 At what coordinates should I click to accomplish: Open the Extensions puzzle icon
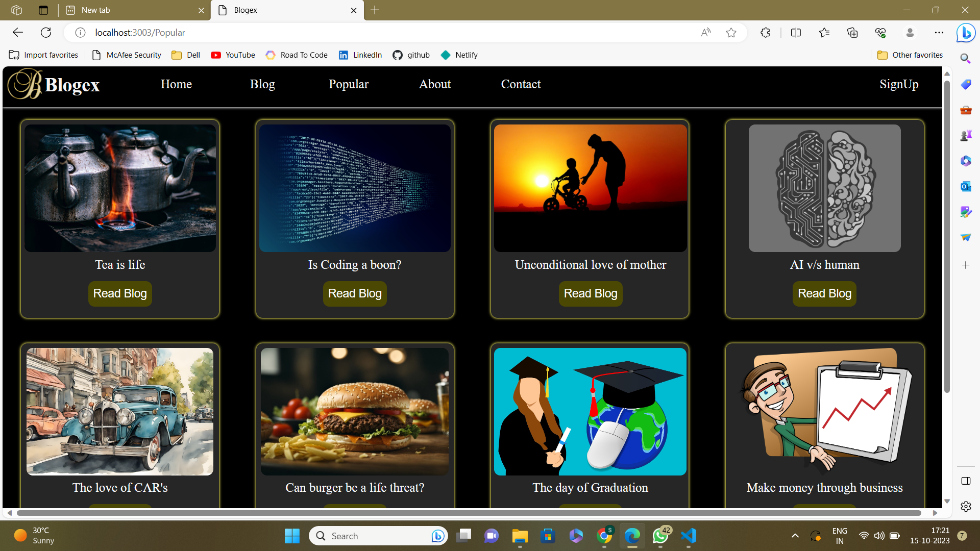(765, 33)
